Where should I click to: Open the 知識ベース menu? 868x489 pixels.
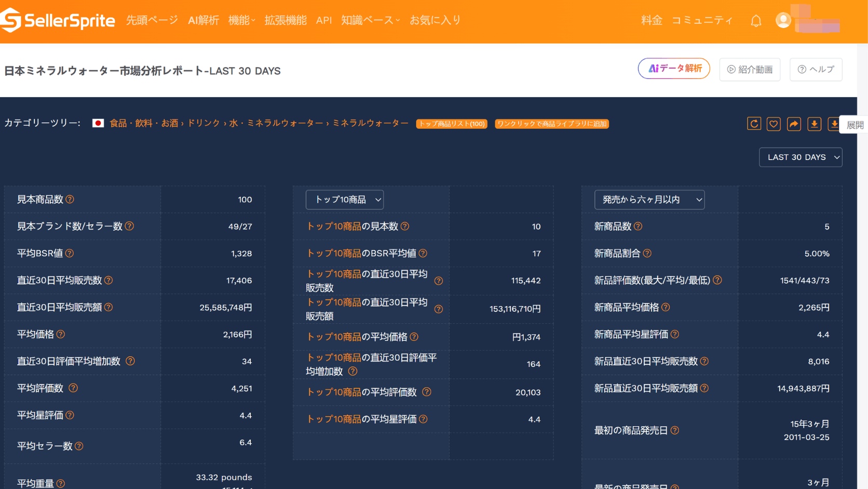(x=370, y=20)
